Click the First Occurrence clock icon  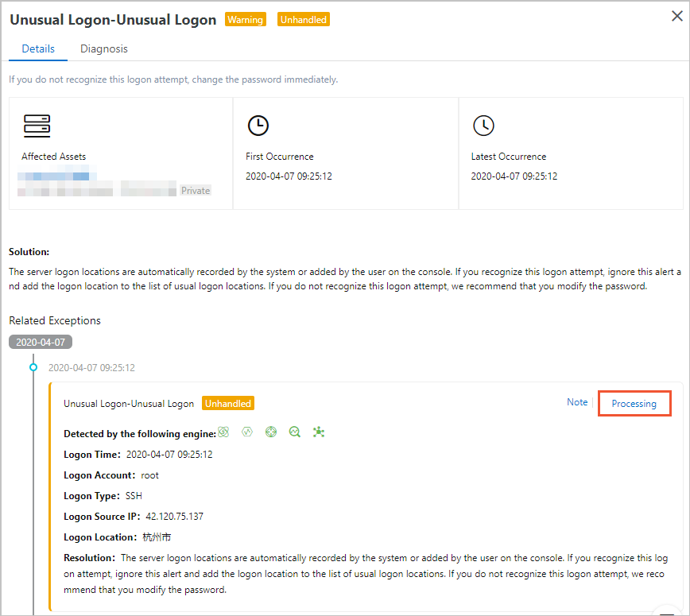(x=258, y=126)
